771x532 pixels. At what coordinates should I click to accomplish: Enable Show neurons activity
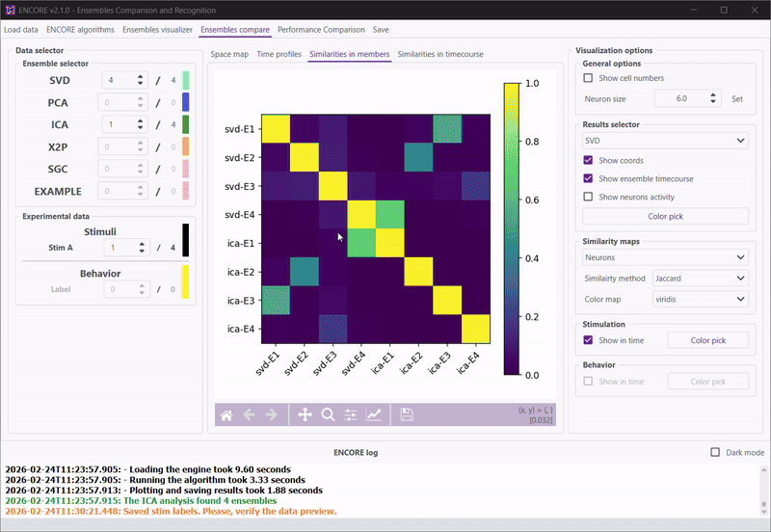[x=588, y=197]
